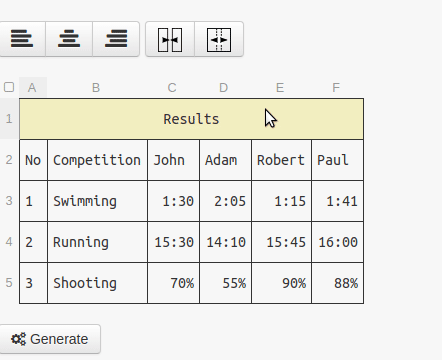Select Robert's 15:45 running time cell

[x=281, y=242]
